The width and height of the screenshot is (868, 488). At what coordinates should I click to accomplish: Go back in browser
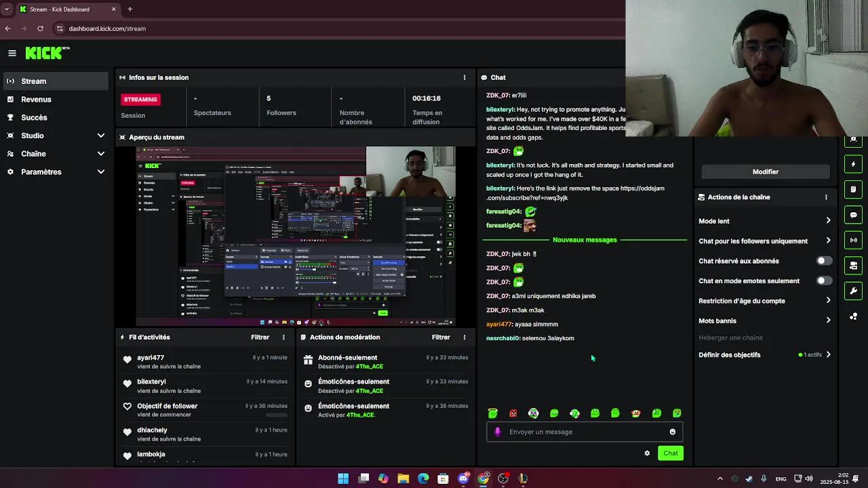[x=7, y=28]
